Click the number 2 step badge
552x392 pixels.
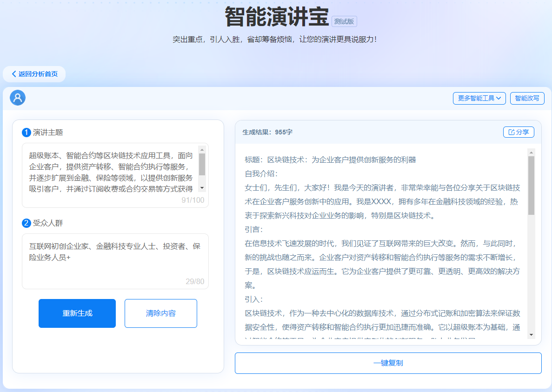pyautogui.click(x=27, y=223)
